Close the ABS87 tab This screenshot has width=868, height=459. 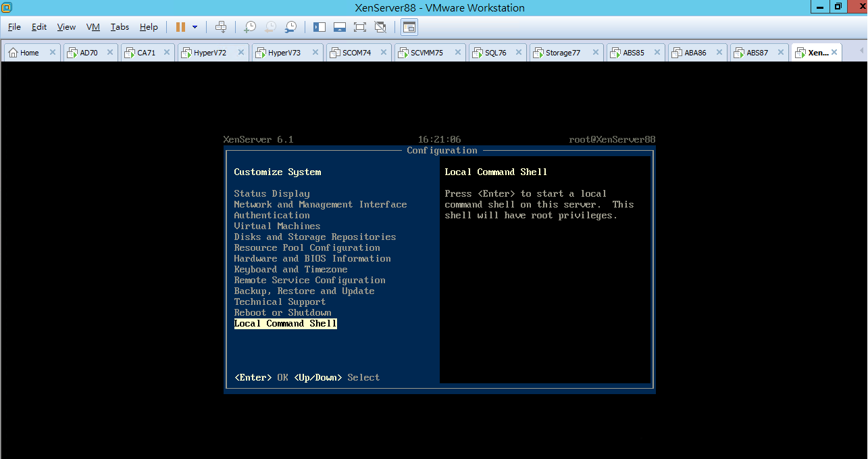(x=782, y=53)
